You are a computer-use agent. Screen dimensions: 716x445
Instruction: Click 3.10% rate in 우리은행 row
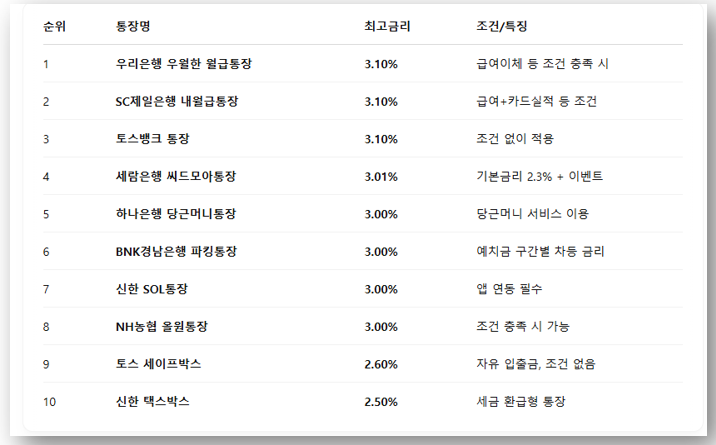pyautogui.click(x=381, y=64)
